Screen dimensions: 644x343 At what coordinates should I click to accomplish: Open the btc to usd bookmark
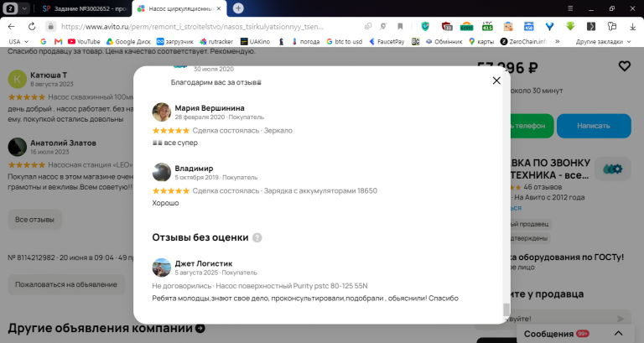[344, 41]
